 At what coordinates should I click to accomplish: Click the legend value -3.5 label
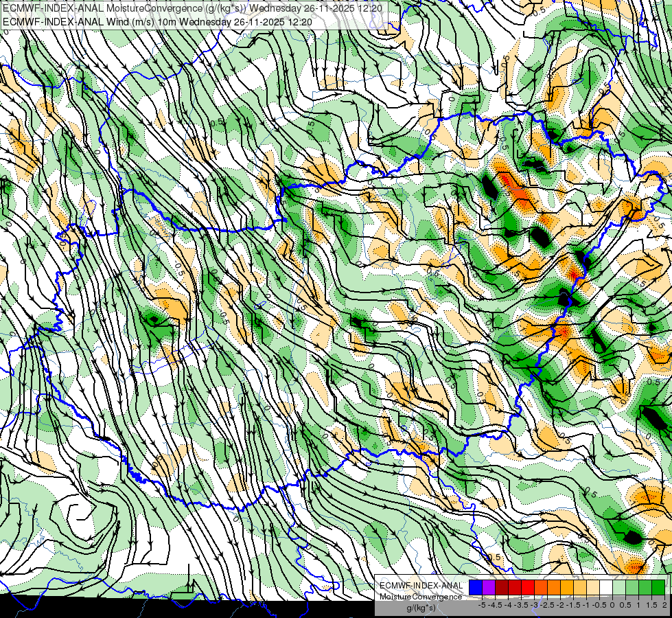click(x=521, y=605)
